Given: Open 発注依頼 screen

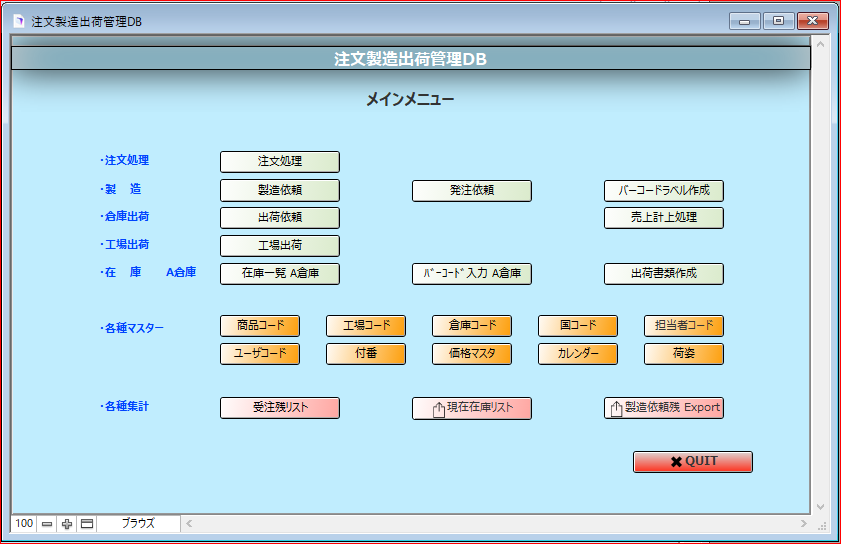Looking at the screenshot, I should click(x=471, y=190).
